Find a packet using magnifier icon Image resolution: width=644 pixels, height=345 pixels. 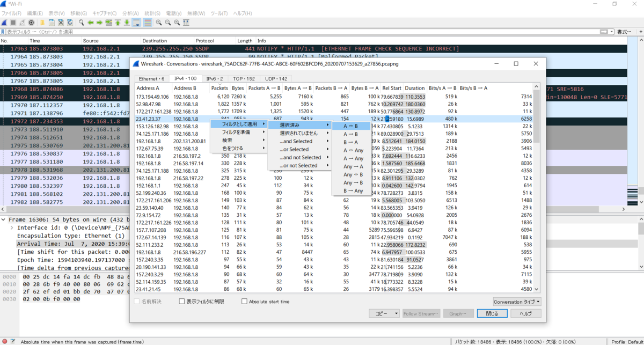82,23
